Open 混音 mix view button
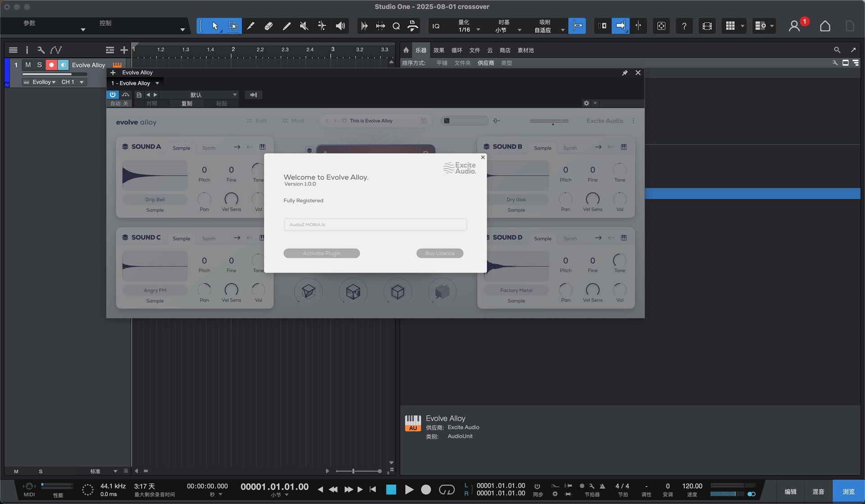 [818, 491]
